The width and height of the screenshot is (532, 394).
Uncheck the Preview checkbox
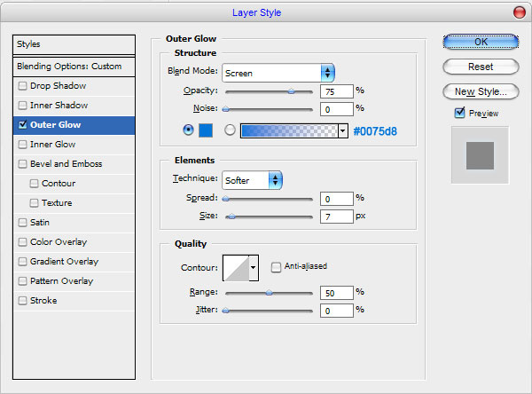click(459, 113)
